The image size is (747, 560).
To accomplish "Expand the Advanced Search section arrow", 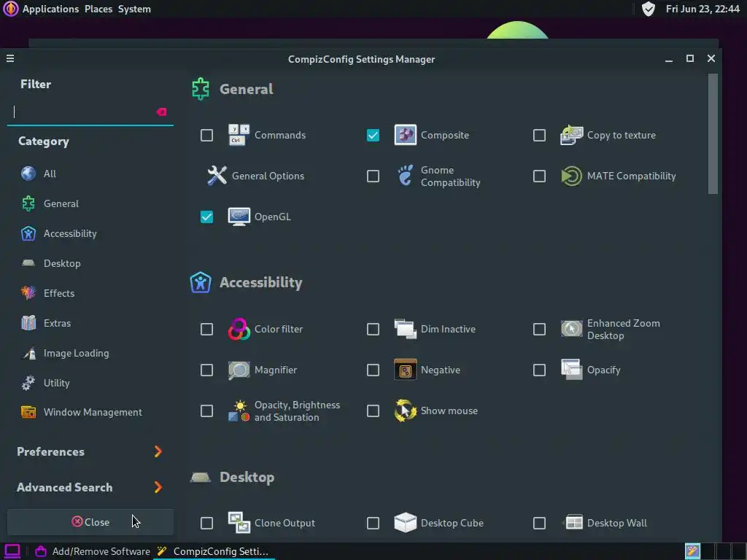I will pos(158,487).
